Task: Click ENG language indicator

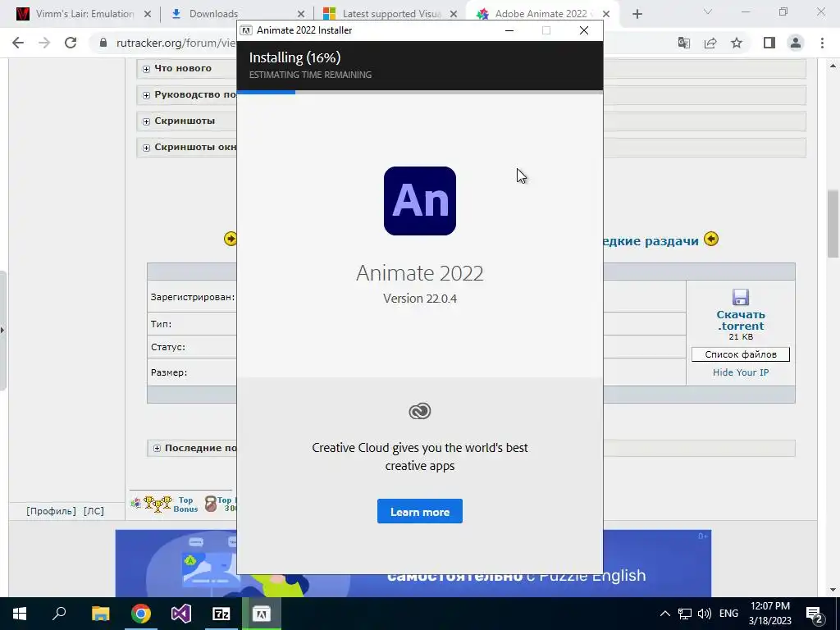Action: coord(728,614)
